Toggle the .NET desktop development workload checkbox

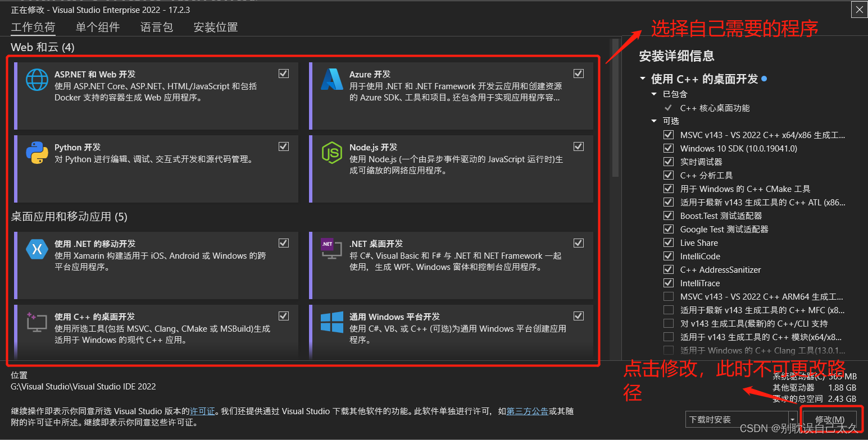(x=579, y=243)
